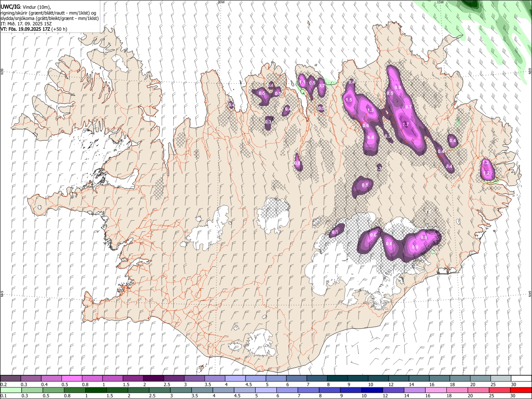Click the 'slydda/snjókoma (grátt/bleikt/grænt' header line

pyautogui.click(x=49, y=18)
